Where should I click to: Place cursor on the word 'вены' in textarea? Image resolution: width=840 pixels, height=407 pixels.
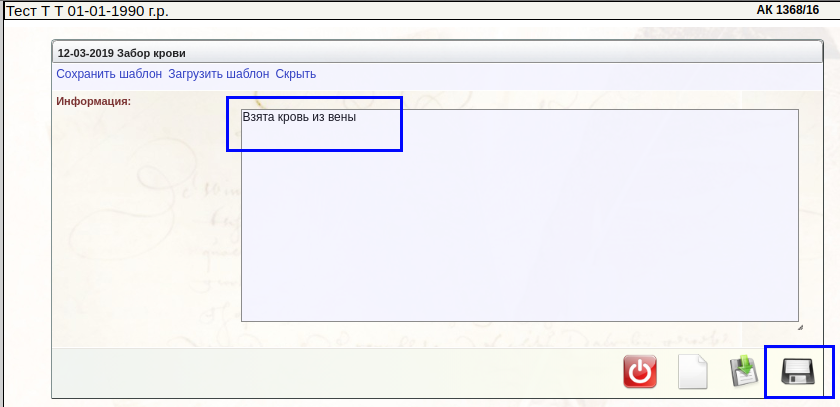coord(341,117)
